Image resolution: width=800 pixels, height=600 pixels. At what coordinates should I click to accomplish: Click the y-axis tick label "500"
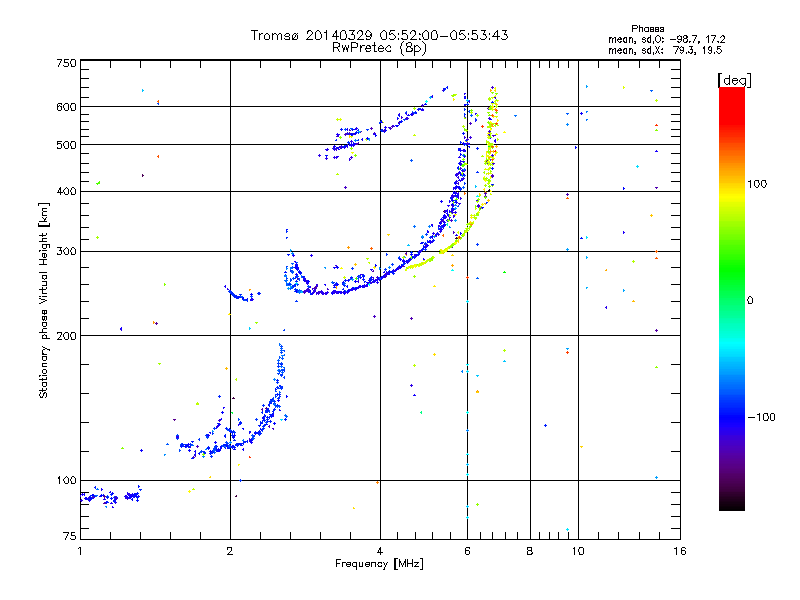click(66, 145)
